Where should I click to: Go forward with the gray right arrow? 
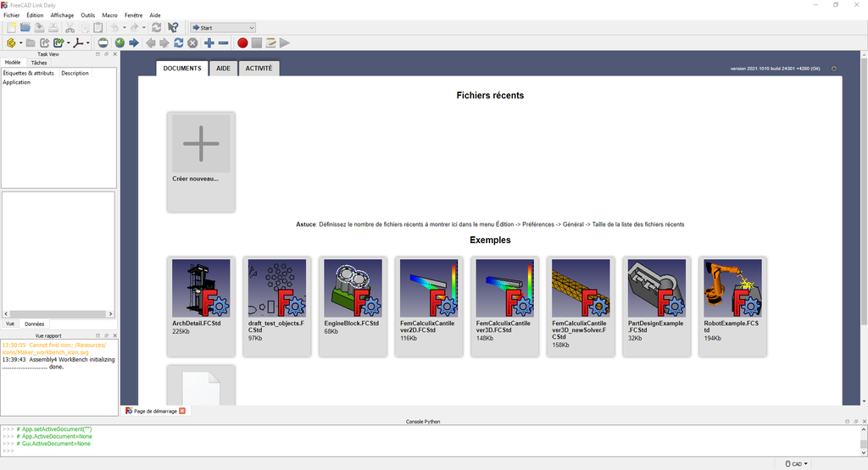point(164,42)
